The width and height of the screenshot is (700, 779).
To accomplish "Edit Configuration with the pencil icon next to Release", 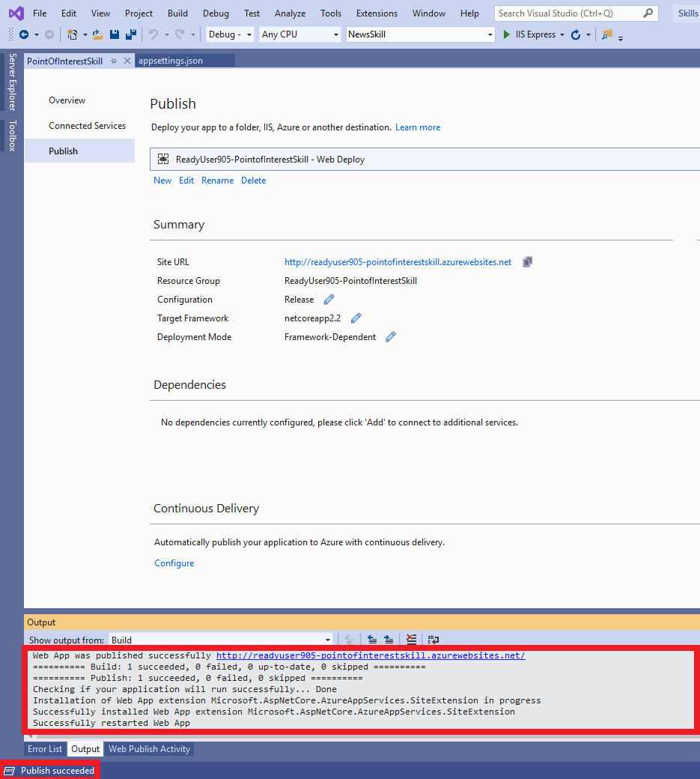I will [329, 300].
